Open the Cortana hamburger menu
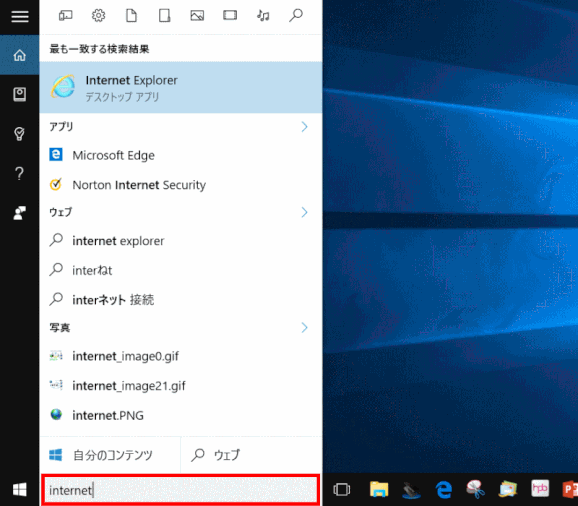This screenshot has height=506, width=578. (20, 17)
